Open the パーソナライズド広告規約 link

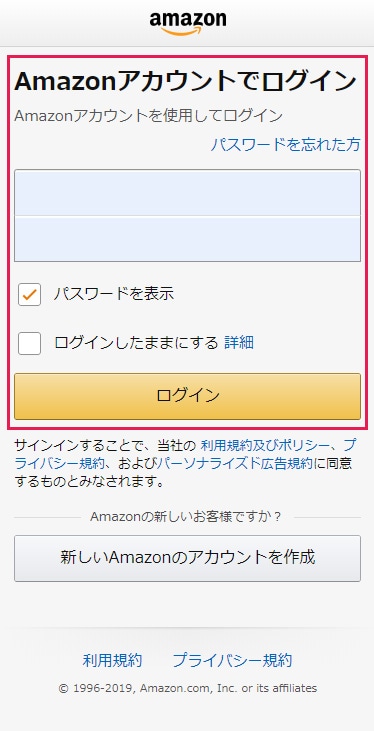pos(235,464)
